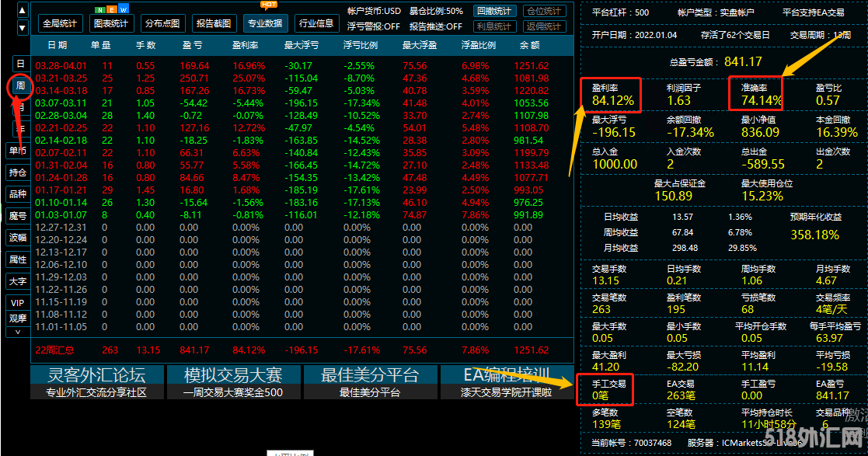868x456 pixels.
Task: Click the 盈亏 column header
Action: coord(193,45)
